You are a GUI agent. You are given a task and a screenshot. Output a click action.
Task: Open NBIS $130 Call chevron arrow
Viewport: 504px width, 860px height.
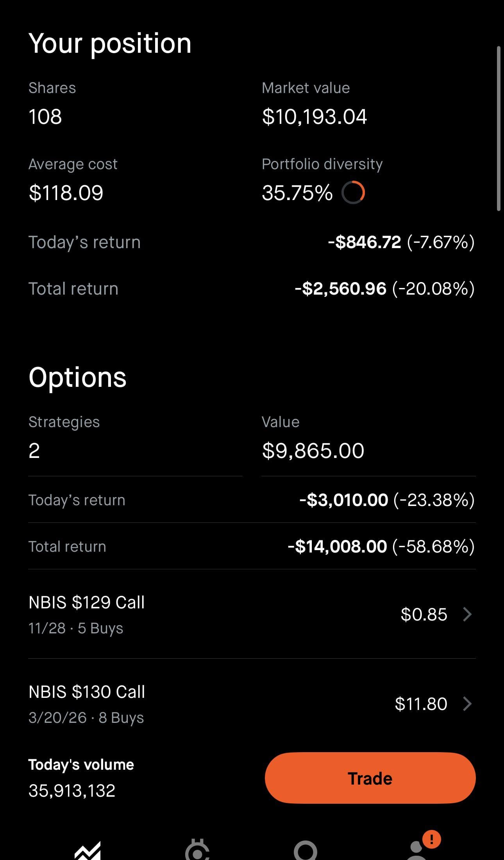pos(467,704)
